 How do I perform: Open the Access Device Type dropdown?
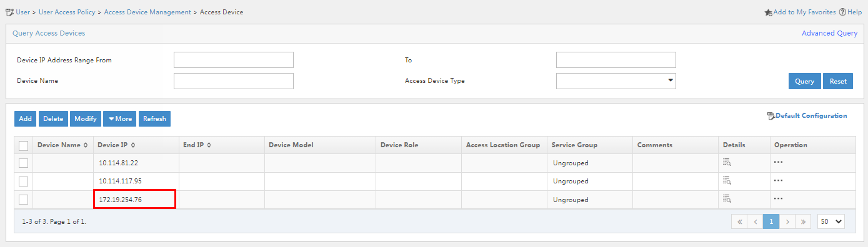(616, 81)
